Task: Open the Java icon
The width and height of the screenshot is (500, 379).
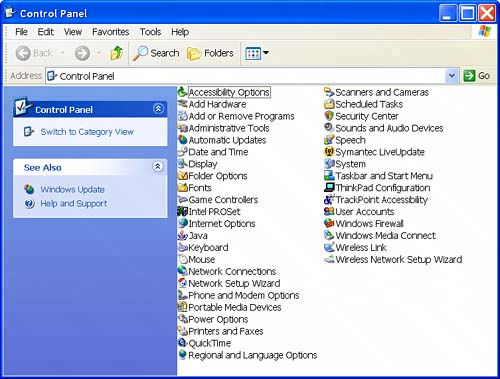Action: (x=183, y=235)
